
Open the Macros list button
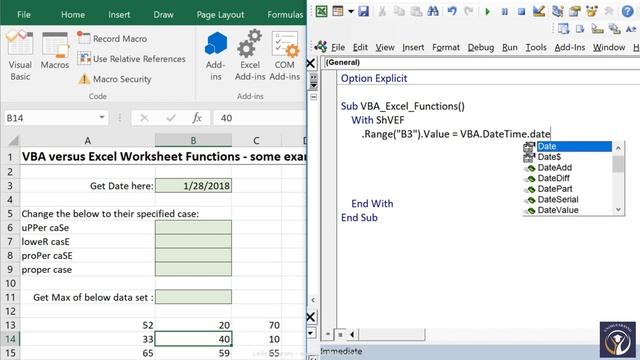coord(55,51)
